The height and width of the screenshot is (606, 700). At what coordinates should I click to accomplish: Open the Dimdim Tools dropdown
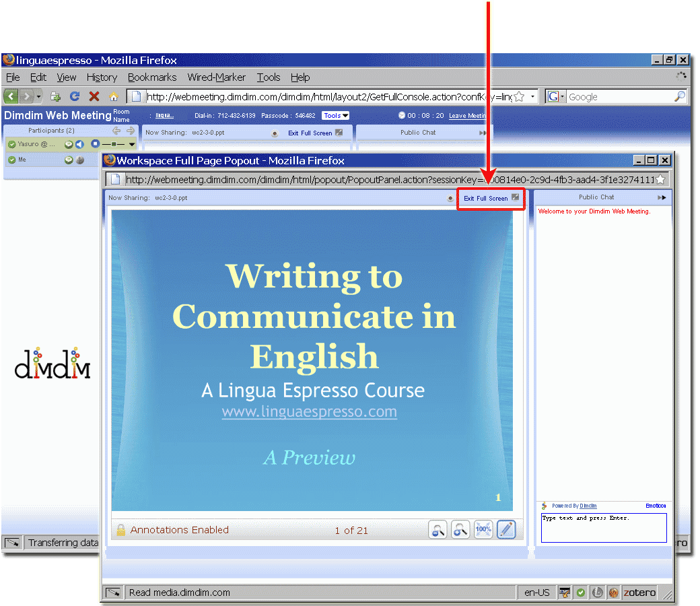coord(336,116)
